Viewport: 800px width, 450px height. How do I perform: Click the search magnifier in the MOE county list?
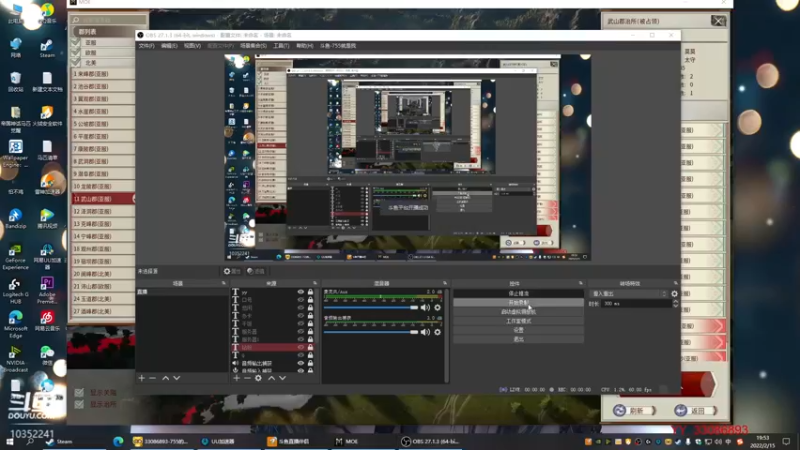point(76,20)
